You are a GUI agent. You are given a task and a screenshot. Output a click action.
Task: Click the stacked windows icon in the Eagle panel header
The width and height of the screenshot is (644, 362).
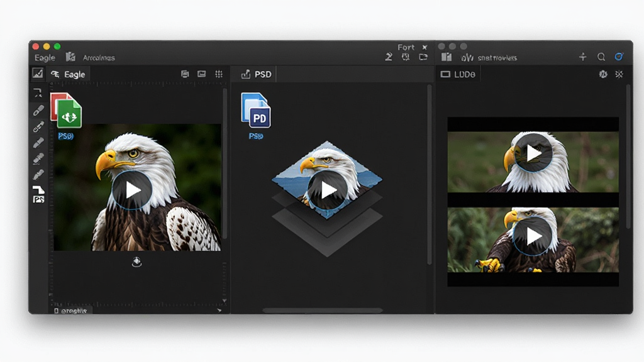point(185,74)
